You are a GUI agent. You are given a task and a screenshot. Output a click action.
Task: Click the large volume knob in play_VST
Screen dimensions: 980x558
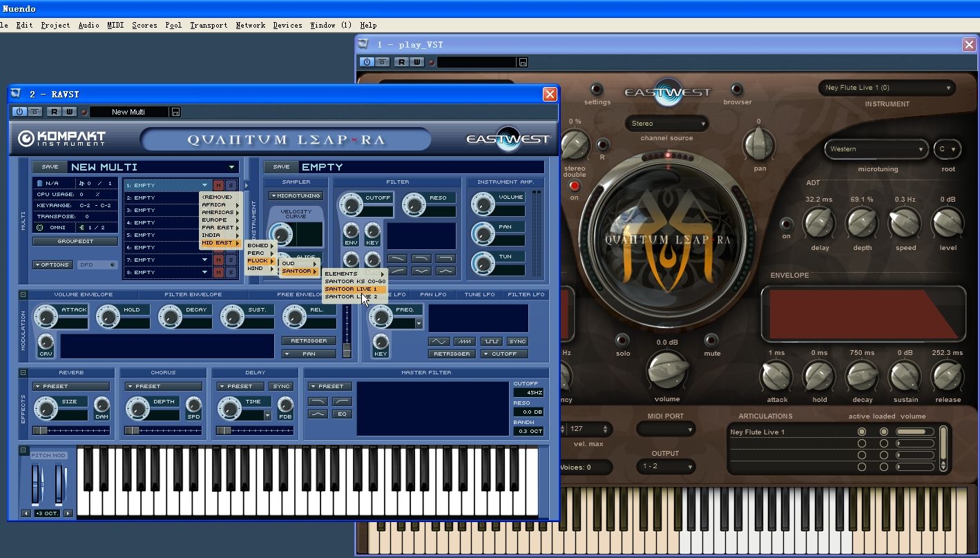coord(667,369)
